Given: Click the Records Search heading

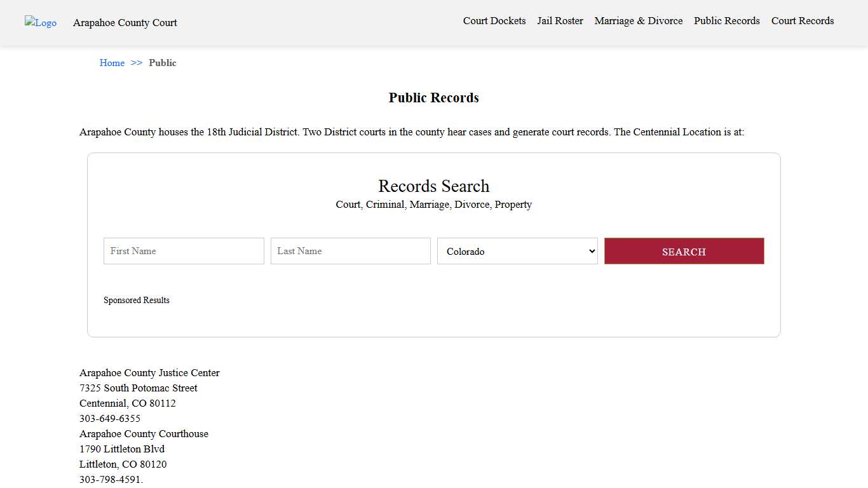Looking at the screenshot, I should 434,186.
